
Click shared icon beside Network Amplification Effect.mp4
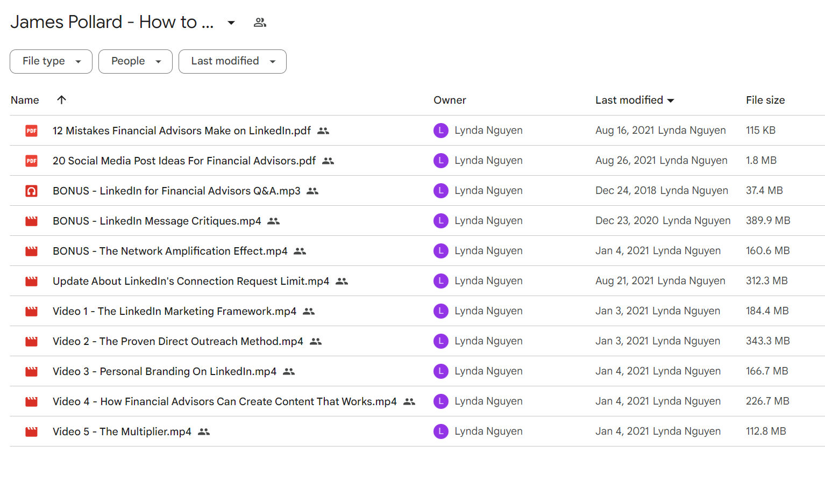tap(300, 251)
